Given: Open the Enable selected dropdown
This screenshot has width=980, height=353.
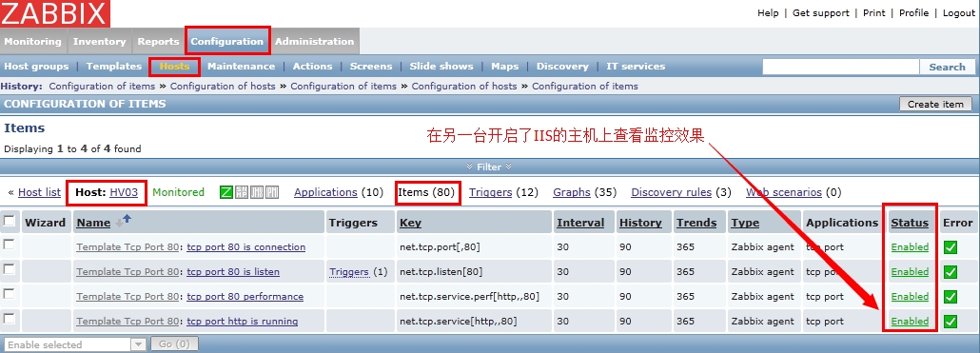Looking at the screenshot, I should coord(74,344).
